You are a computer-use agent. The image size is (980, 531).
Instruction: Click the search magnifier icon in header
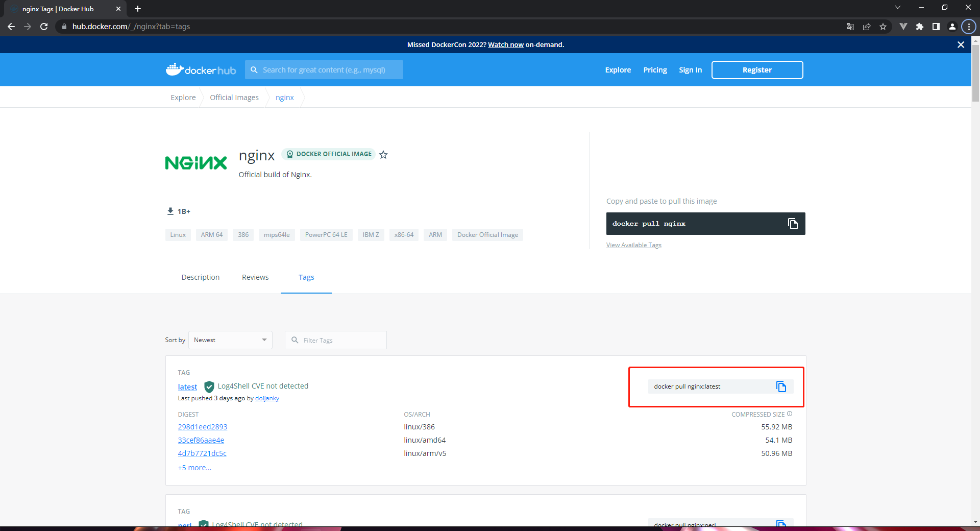point(254,70)
